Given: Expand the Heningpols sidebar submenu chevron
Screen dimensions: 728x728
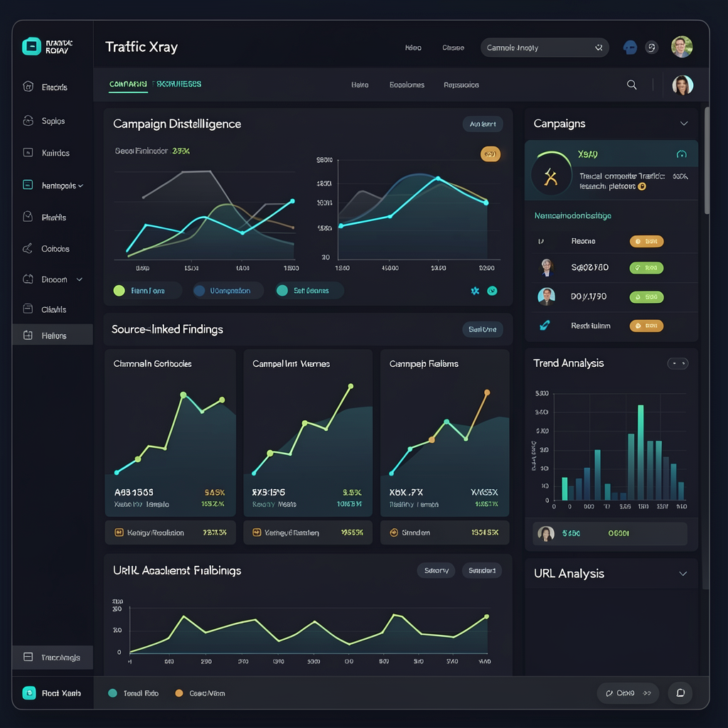Looking at the screenshot, I should point(81,186).
